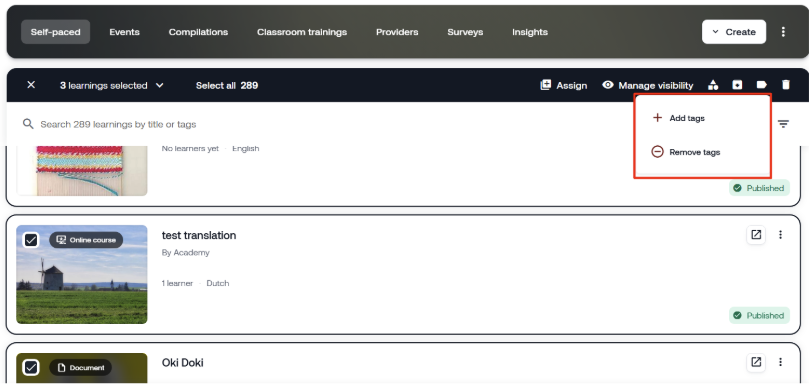Uncheck the test translation checkbox
The image size is (812, 384).
coord(31,240)
